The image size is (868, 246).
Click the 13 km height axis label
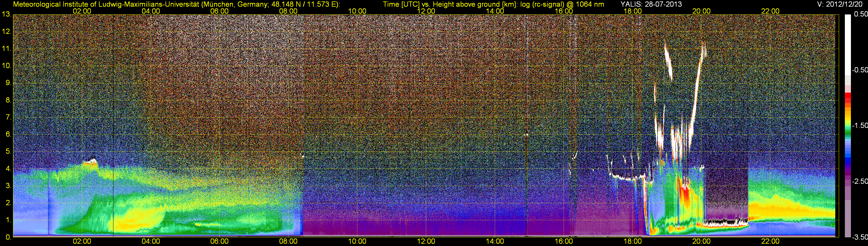(6, 14)
